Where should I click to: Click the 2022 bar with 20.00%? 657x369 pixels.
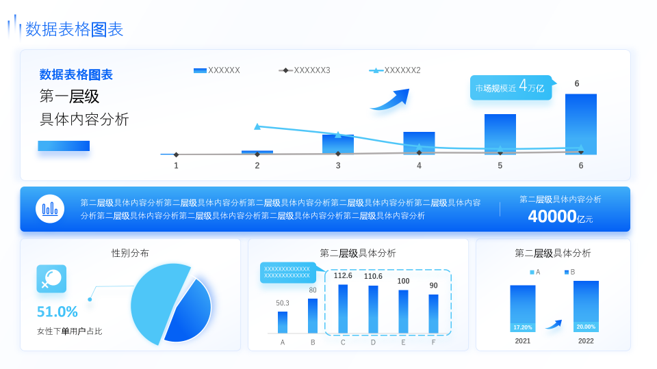point(586,306)
